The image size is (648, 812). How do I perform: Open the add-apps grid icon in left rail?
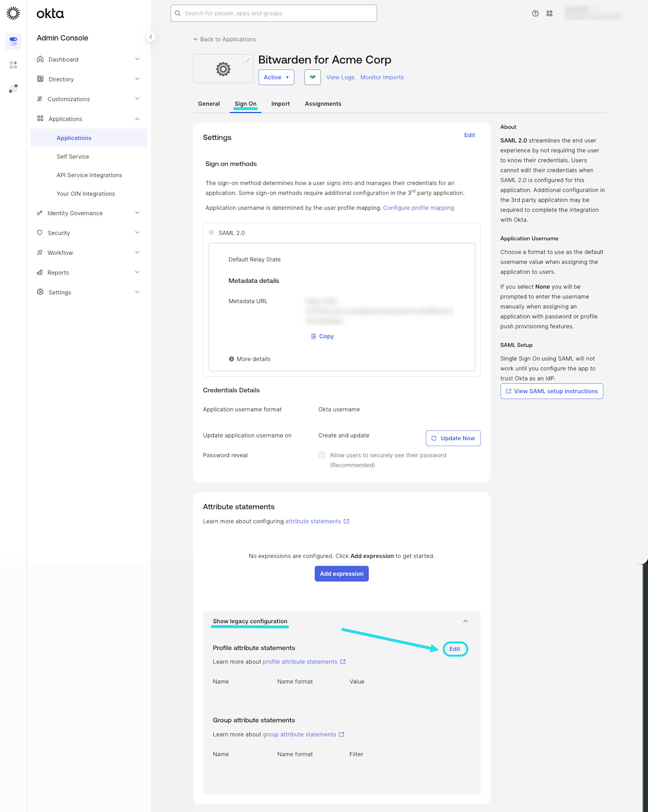coord(13,65)
